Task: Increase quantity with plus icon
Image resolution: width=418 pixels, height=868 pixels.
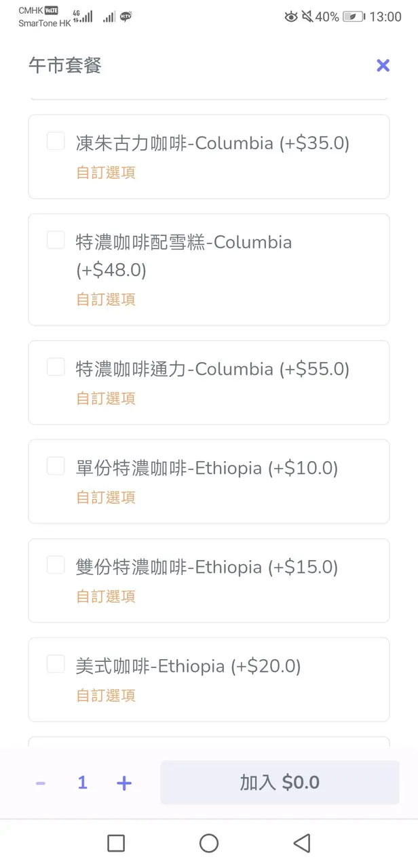Action: (123, 783)
